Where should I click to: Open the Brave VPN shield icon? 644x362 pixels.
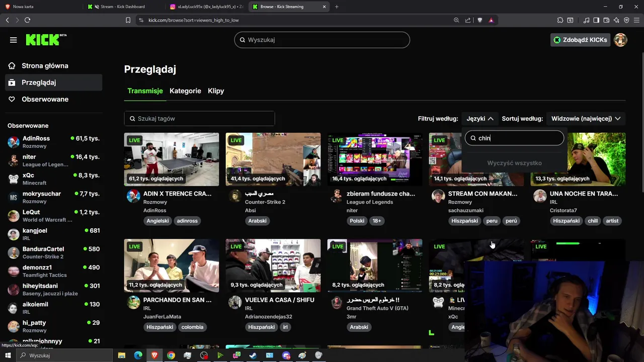coord(626,20)
